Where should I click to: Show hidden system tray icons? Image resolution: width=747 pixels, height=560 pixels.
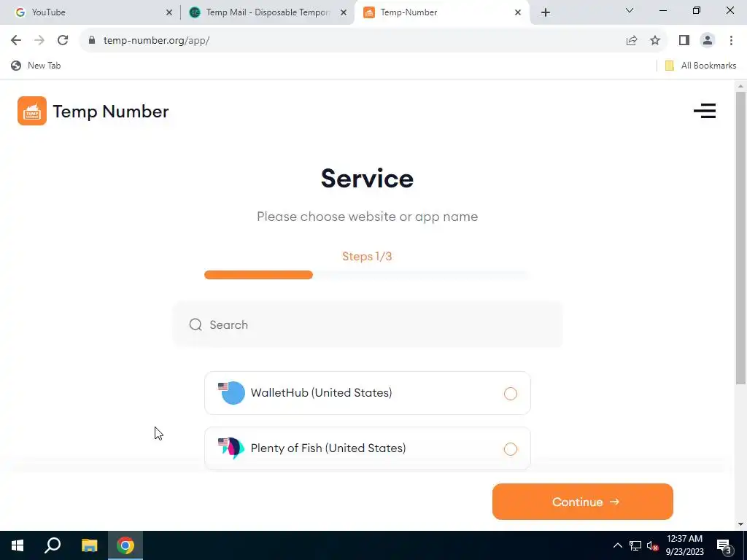[x=617, y=545]
